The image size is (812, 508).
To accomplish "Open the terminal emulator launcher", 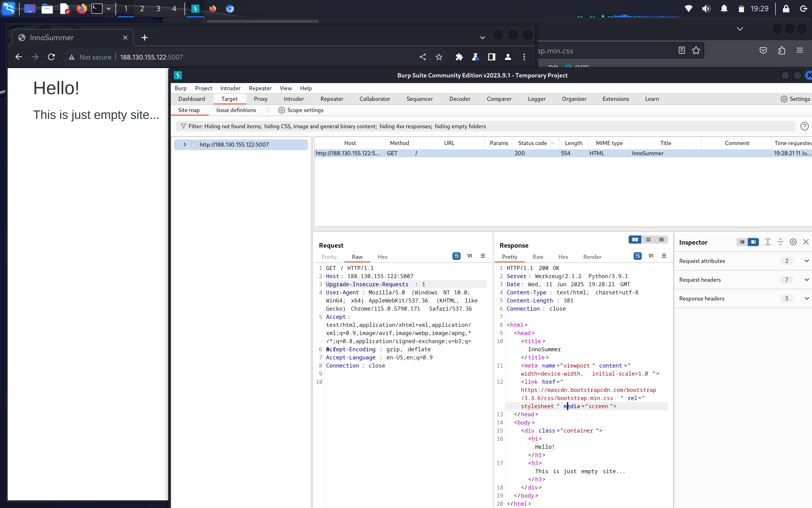I will [x=97, y=8].
